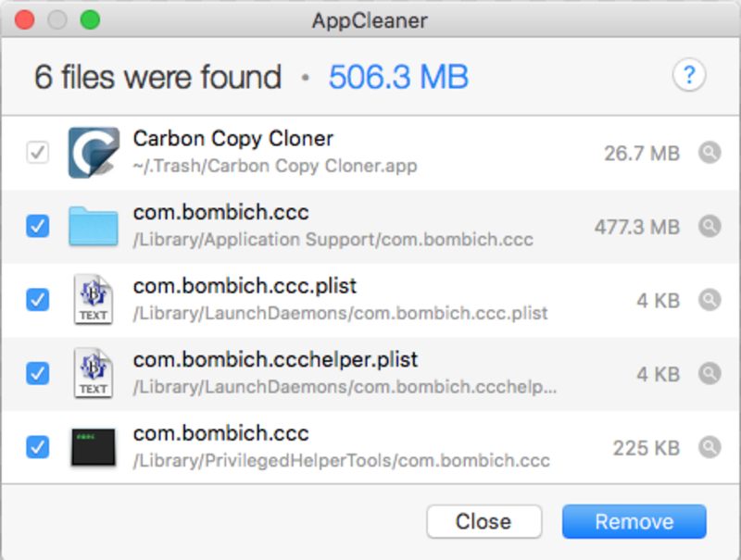This screenshot has height=560, width=741.
Task: Click the Close button
Action: 484,522
